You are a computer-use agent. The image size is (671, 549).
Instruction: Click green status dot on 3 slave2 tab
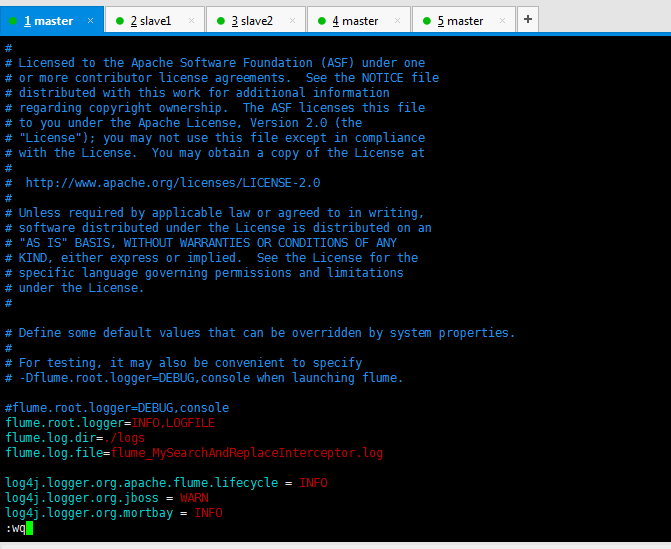(x=221, y=21)
